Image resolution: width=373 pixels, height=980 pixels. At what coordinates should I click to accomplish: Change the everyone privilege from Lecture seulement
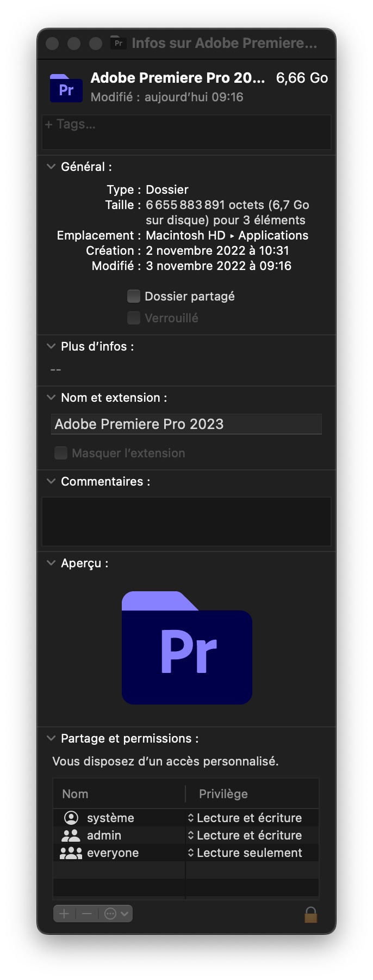245,853
